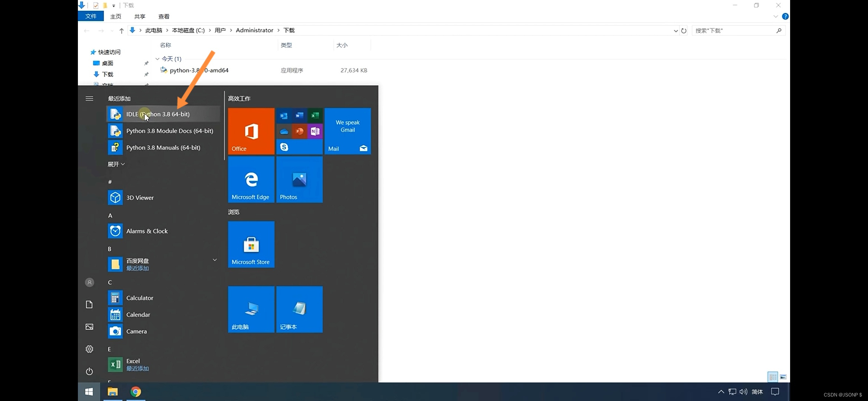The image size is (868, 401).
Task: Sort by 大小 column header
Action: pyautogui.click(x=342, y=45)
